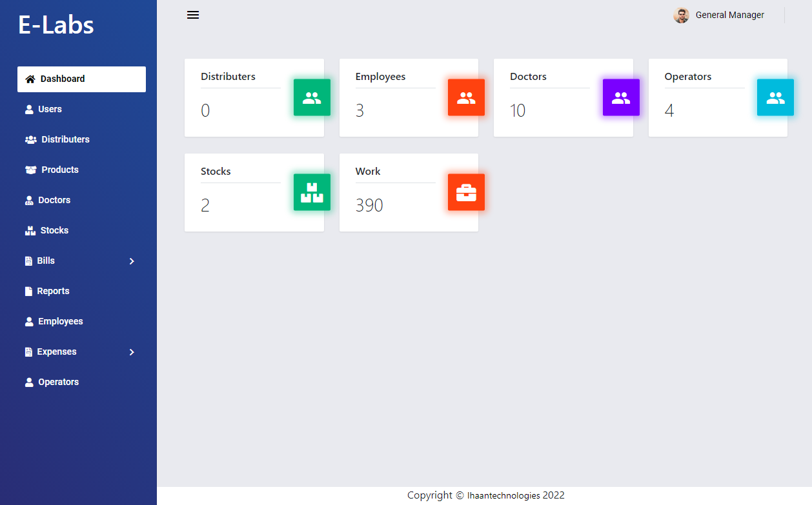Select the Operators card title
Screen dimensions: 812x505
688,76
